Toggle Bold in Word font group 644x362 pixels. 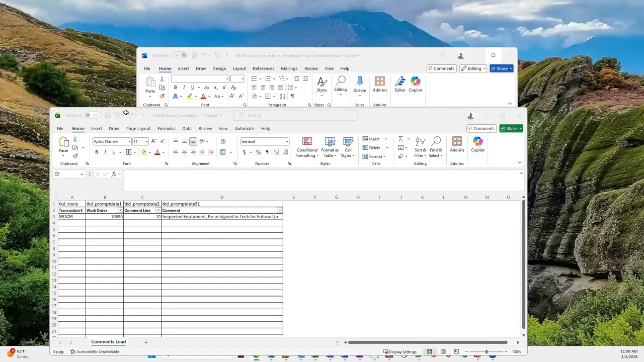tap(175, 87)
